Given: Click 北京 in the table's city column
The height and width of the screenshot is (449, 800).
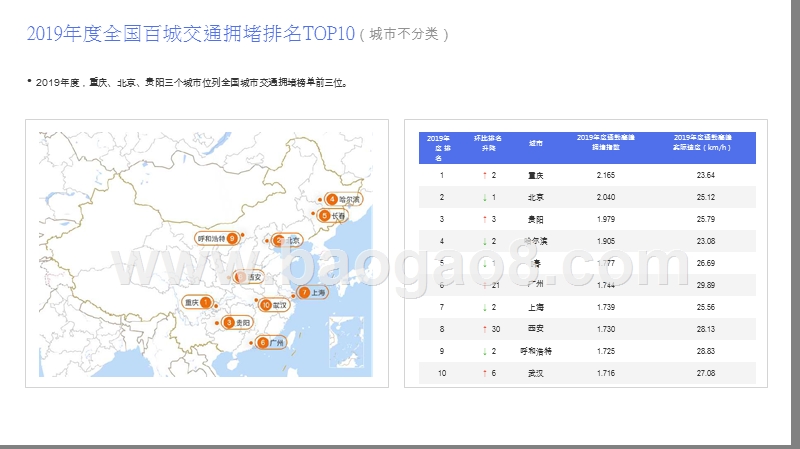Looking at the screenshot, I should pyautogui.click(x=536, y=197).
